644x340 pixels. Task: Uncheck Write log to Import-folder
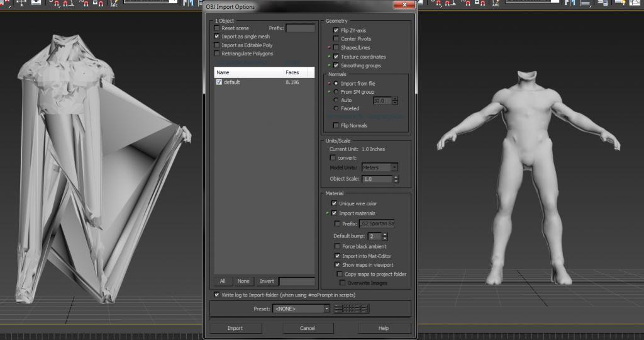pyautogui.click(x=217, y=295)
